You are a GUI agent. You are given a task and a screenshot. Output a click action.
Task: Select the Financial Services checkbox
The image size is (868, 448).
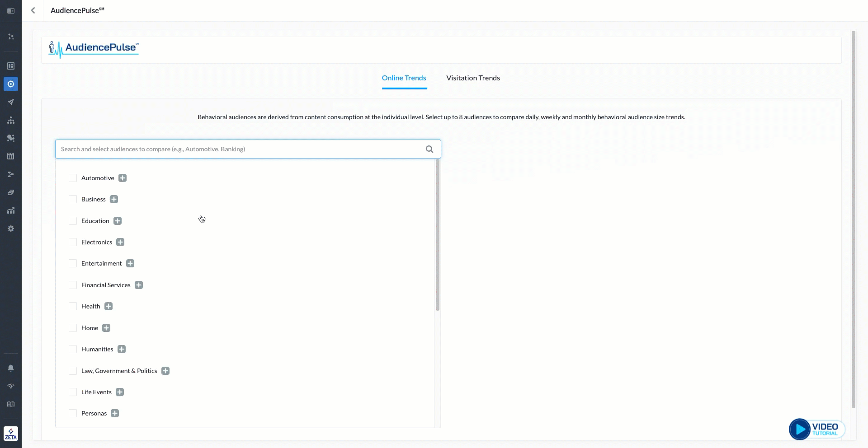73,285
